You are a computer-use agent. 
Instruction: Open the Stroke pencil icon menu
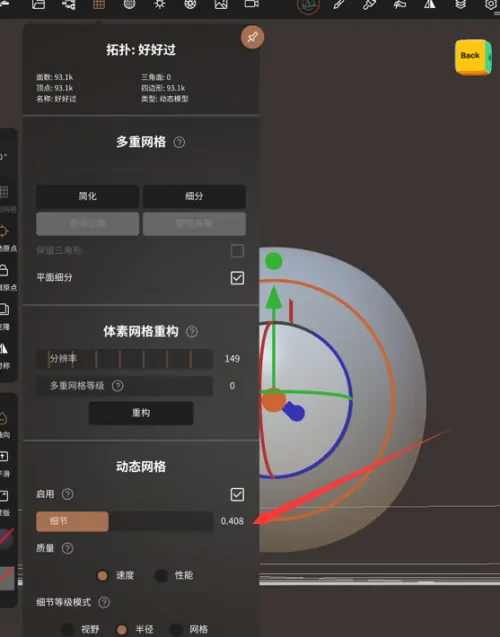(x=339, y=4)
